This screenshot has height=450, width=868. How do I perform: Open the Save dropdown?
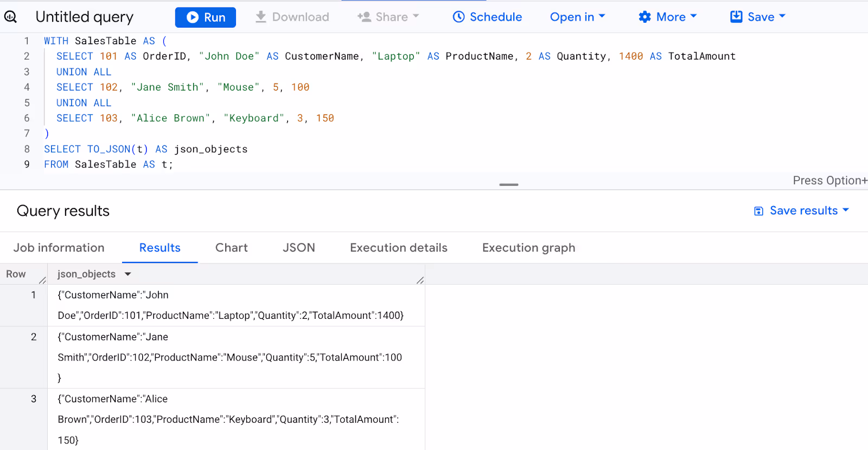coord(758,17)
